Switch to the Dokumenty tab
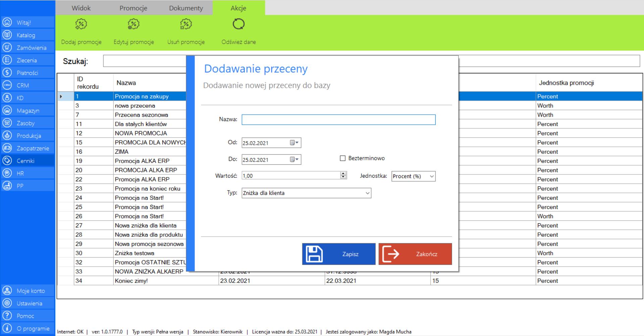The image size is (644, 336). pyautogui.click(x=186, y=8)
